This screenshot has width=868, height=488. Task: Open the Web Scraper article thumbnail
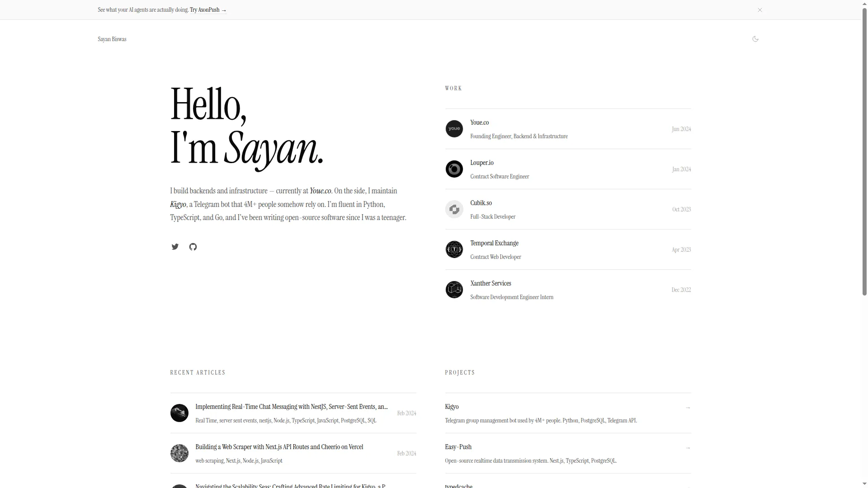click(179, 453)
